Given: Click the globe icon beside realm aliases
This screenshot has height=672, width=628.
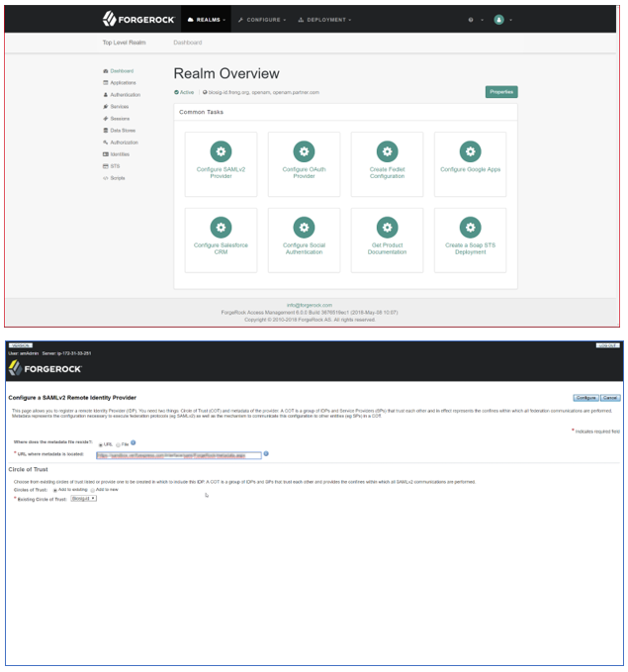Looking at the screenshot, I should 205,92.
